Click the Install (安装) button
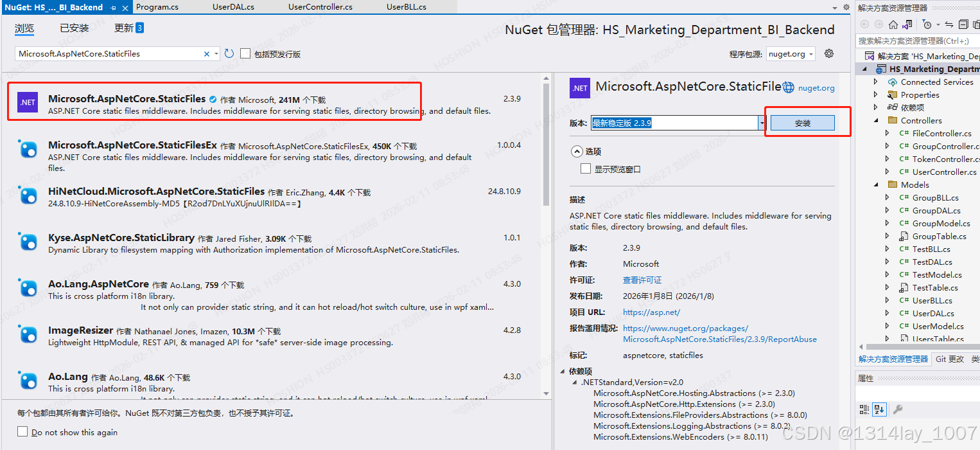Screen dimensions: 980x450 pos(803,123)
